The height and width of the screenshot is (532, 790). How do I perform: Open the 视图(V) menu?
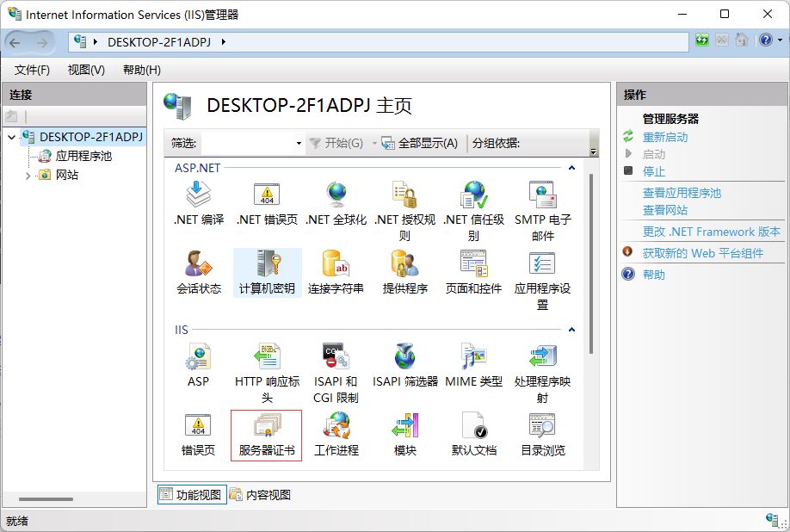tap(86, 70)
